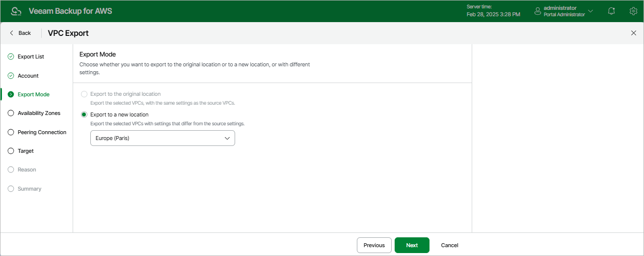Viewport: 644px width, 256px height.
Task: Open the Europe (Paris) region dropdown
Action: point(162,138)
